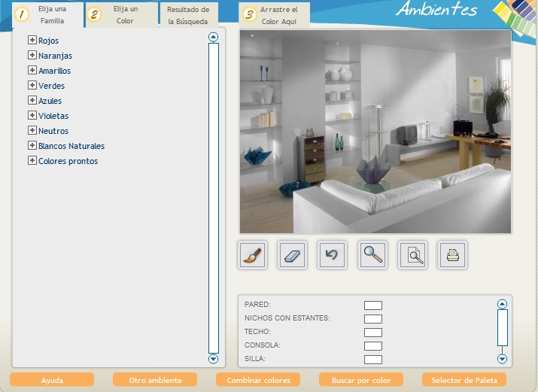Click the CONSOLA color swatch box
This screenshot has height=392, width=538.
pyautogui.click(x=373, y=345)
